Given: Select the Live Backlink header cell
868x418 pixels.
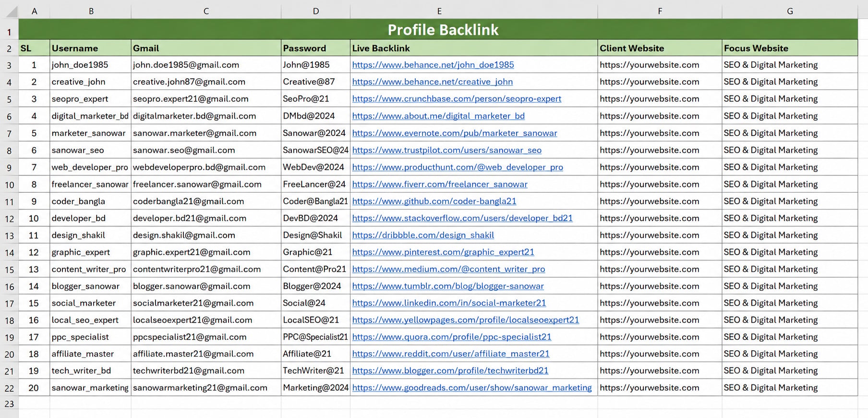Looking at the screenshot, I should (474, 48).
